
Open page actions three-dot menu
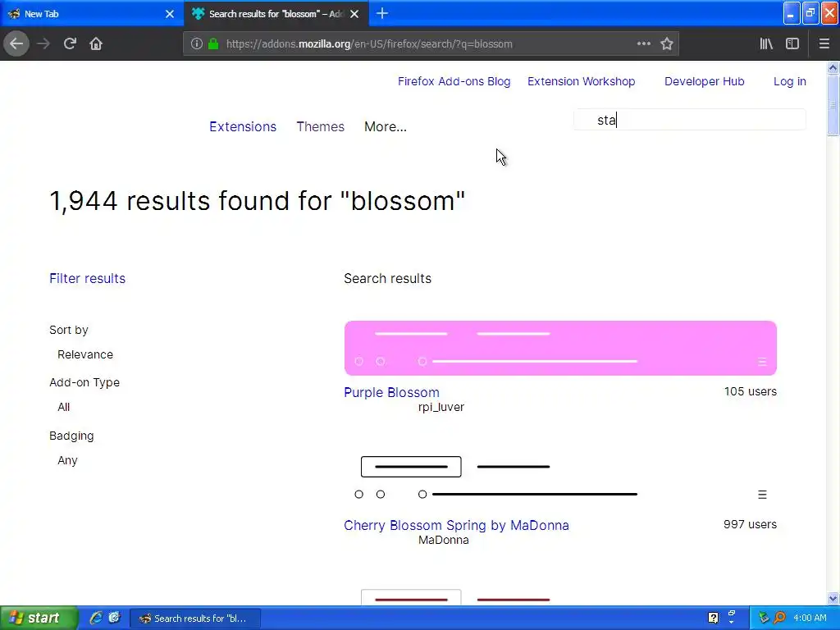(x=643, y=44)
